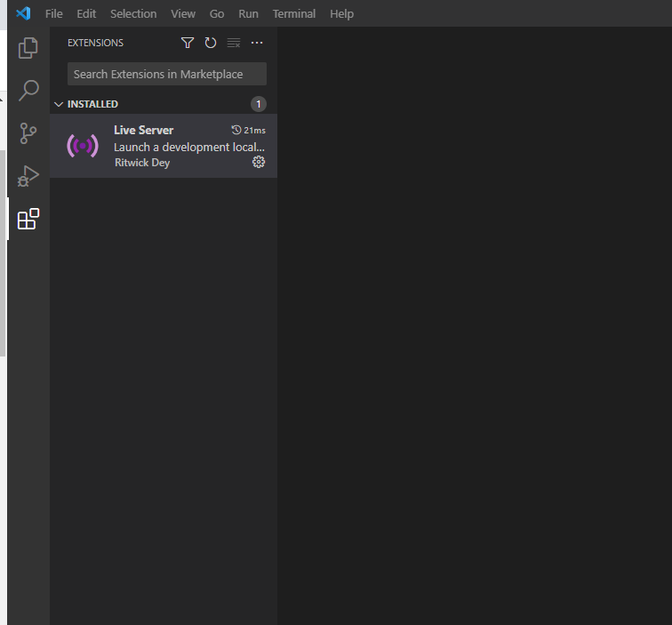This screenshot has width=672, height=625.
Task: Open the Edit menu
Action: coord(86,13)
